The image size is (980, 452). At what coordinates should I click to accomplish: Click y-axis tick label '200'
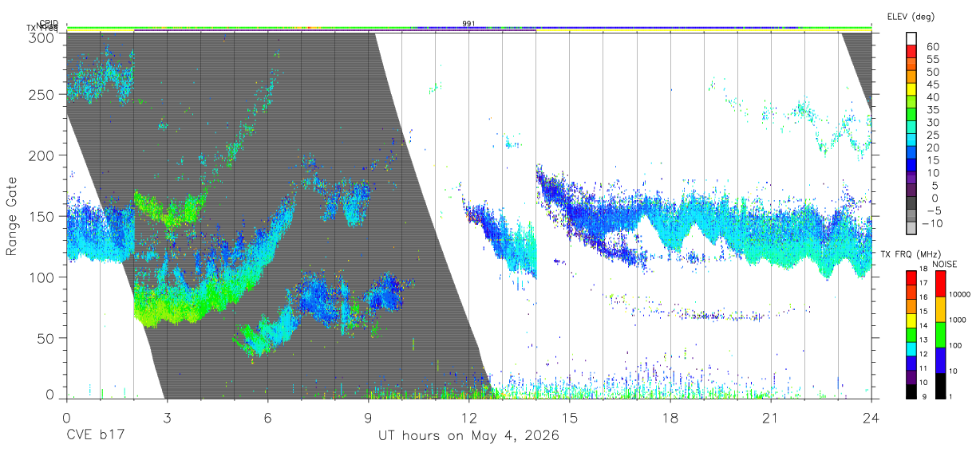tap(41, 155)
